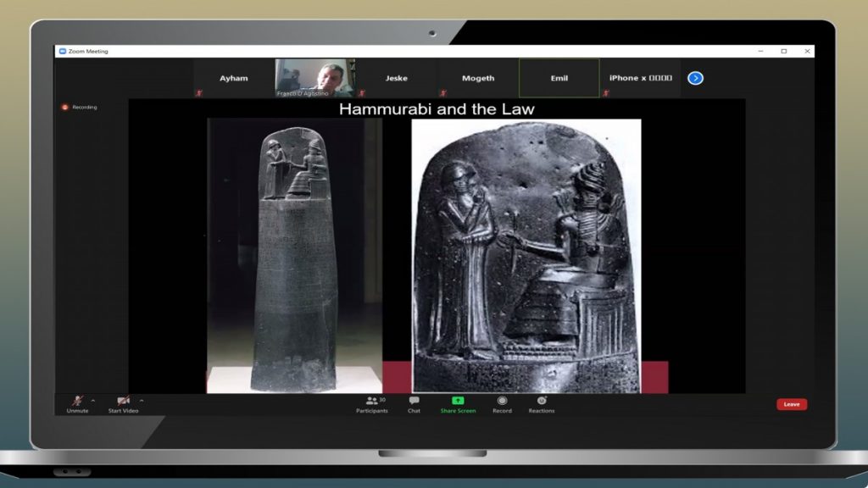
Task: Maximize the Zoom Meeting window
Action: pos(784,52)
